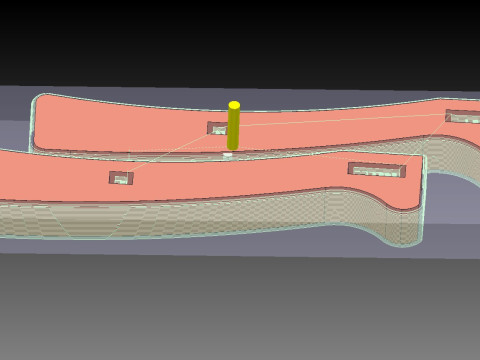Select the small square pocket on front part
This screenshot has width=480, height=360.
pos(121,178)
